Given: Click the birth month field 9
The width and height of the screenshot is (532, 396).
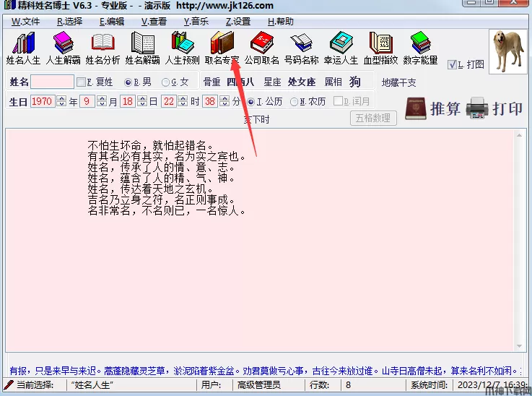Looking at the screenshot, I should [87, 101].
